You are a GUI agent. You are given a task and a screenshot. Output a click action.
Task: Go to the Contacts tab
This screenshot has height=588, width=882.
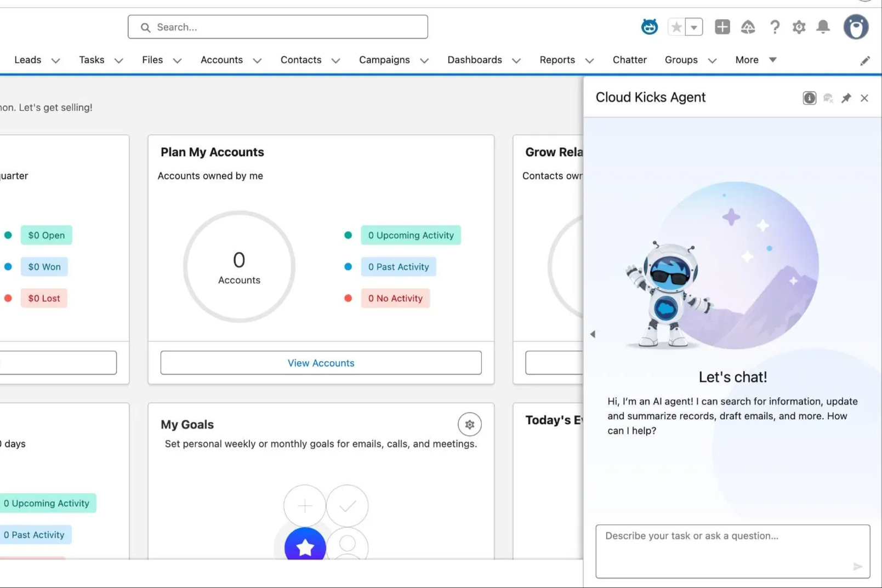(x=301, y=60)
